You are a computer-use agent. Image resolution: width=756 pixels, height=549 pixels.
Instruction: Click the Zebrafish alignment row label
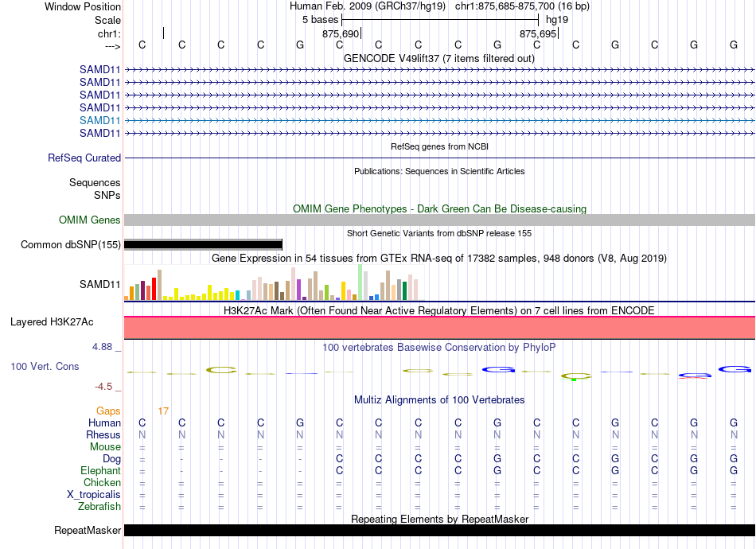[x=99, y=506]
